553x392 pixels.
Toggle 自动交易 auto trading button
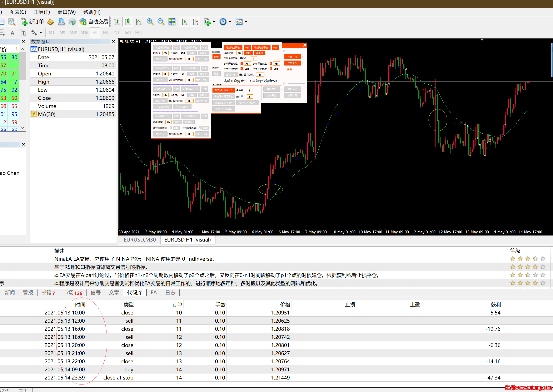point(94,22)
